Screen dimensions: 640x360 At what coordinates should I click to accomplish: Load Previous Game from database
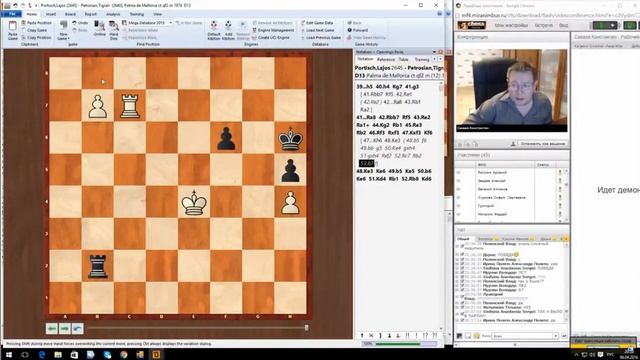tap(321, 38)
